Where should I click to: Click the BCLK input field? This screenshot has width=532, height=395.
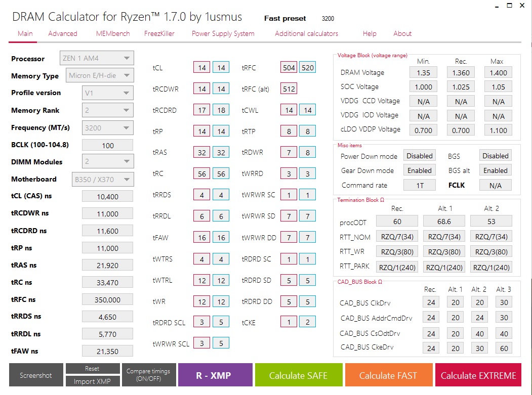(x=107, y=146)
